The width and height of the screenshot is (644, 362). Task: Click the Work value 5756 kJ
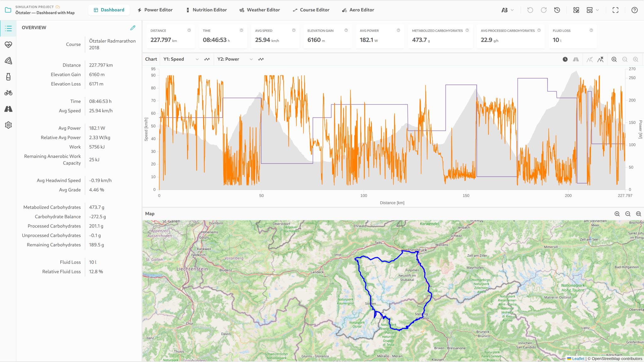coord(97,147)
